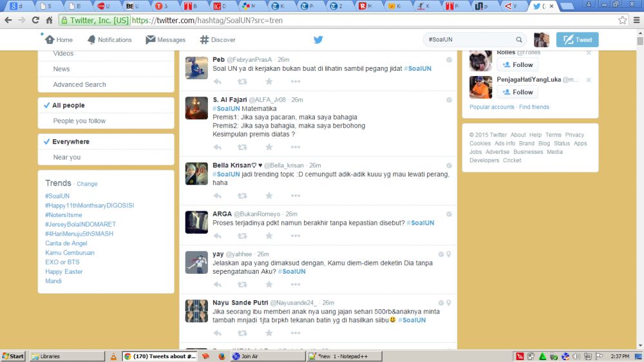The width and height of the screenshot is (644, 362).
Task: Open the Windows Start menu
Action: [13, 356]
